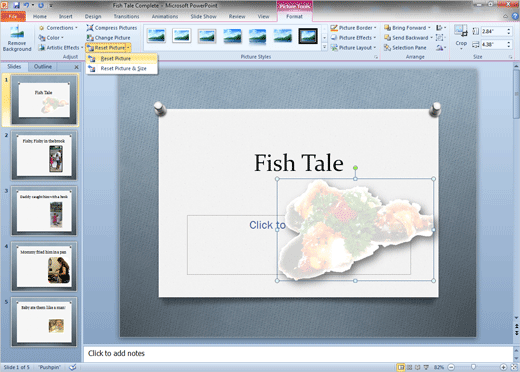Select the black double frame picture style
Viewport: 520px width, 372px height.
(x=308, y=36)
